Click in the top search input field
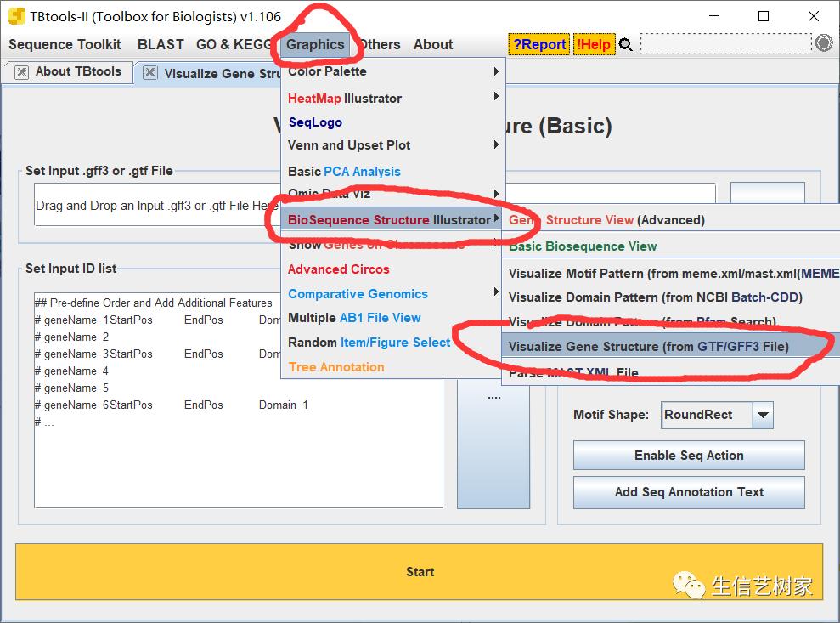The height and width of the screenshot is (623, 840). tap(724, 44)
